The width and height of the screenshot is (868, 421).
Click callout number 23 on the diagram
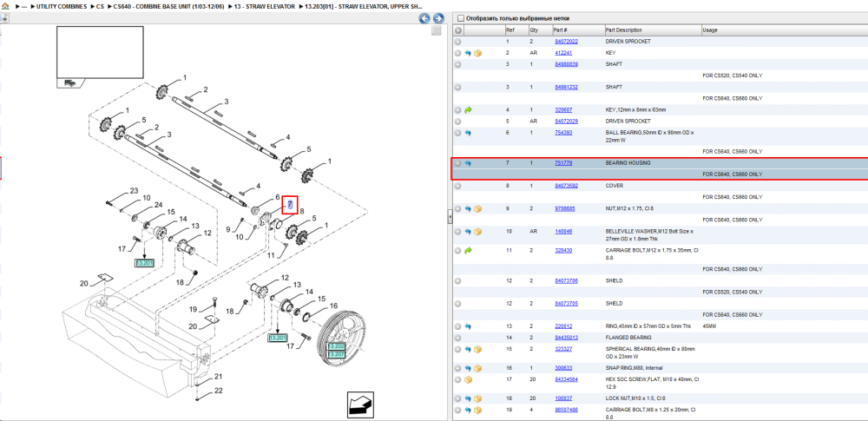(x=134, y=191)
